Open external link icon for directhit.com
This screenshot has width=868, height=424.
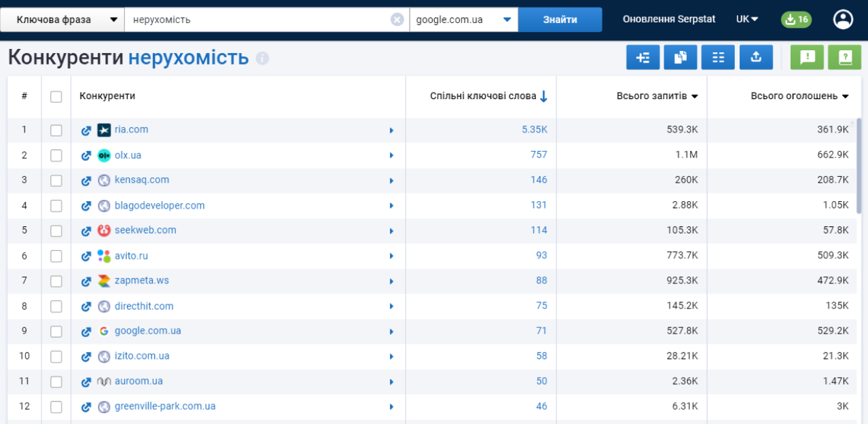pyautogui.click(x=86, y=306)
